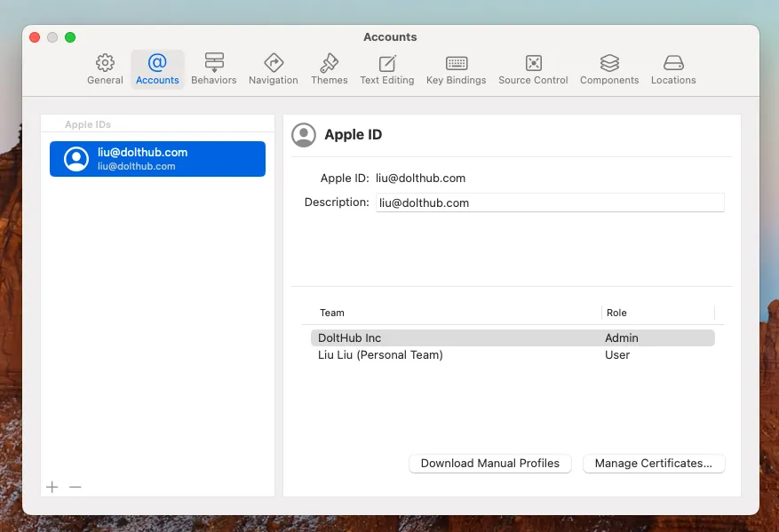This screenshot has width=779, height=532.
Task: Switch to the Behaviors pane
Action: coord(213,68)
